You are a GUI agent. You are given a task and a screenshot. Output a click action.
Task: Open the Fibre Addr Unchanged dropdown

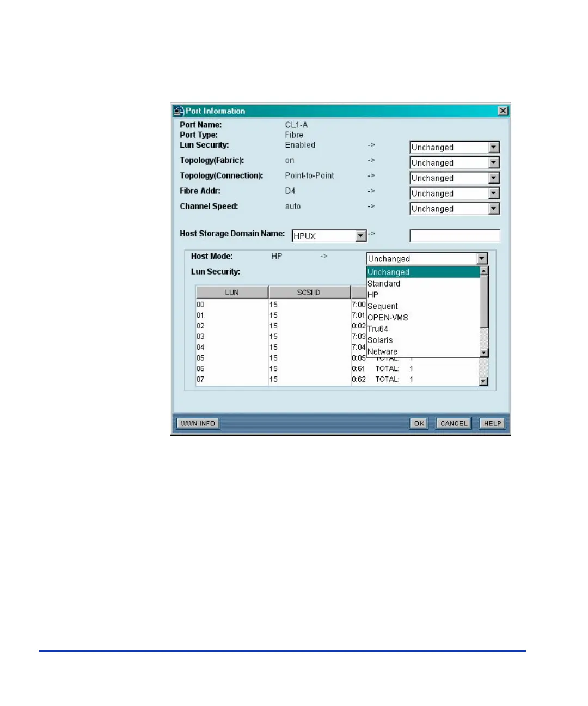pos(455,193)
